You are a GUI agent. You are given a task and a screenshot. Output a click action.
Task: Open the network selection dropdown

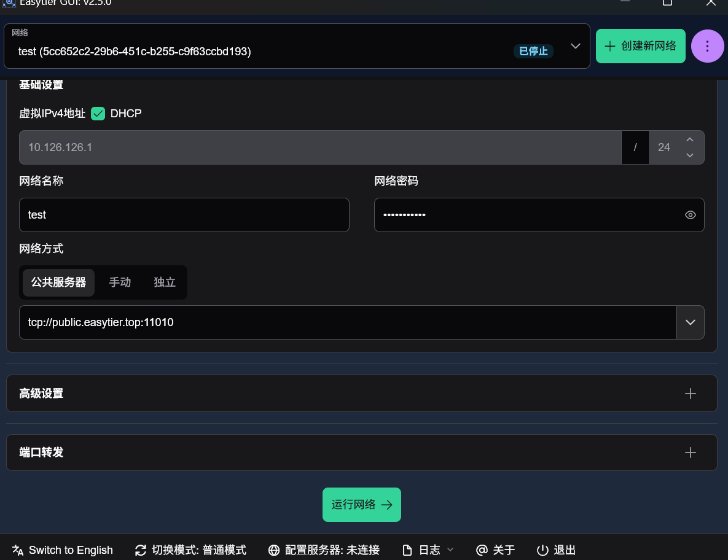point(575,45)
